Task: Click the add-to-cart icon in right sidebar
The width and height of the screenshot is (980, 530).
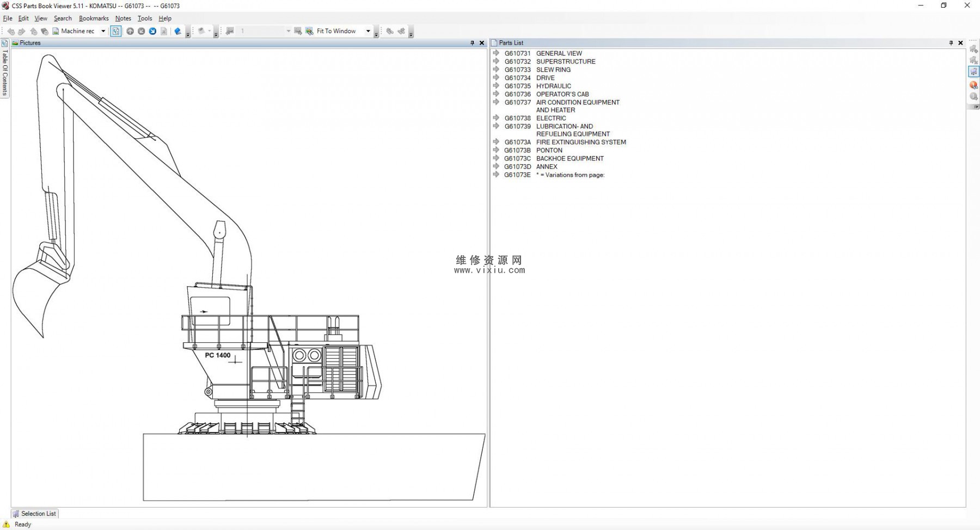Action: [973, 49]
